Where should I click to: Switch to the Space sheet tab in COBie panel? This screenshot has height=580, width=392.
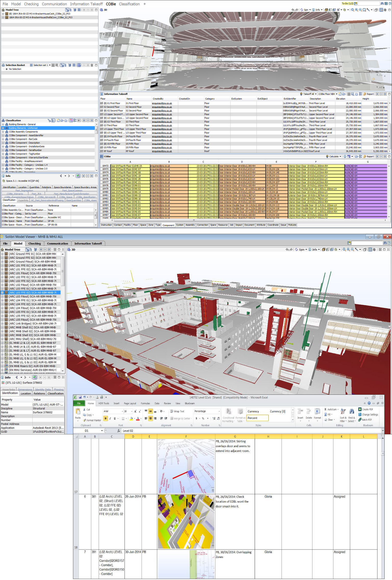pos(143,225)
